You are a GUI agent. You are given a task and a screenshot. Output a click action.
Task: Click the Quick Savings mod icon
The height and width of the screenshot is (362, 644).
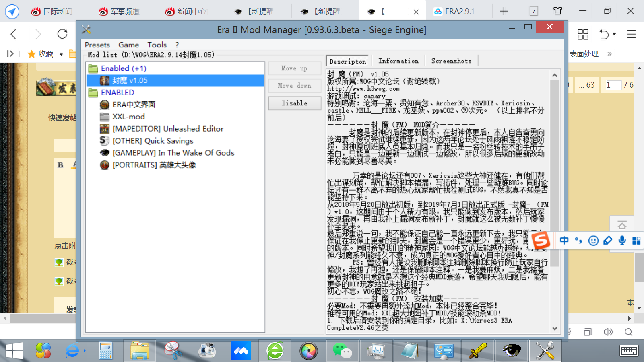pos(105,141)
